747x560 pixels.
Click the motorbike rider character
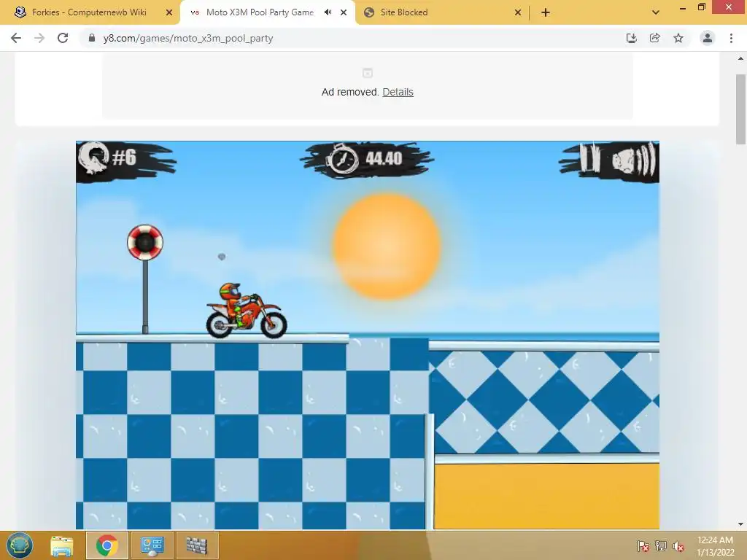point(247,310)
